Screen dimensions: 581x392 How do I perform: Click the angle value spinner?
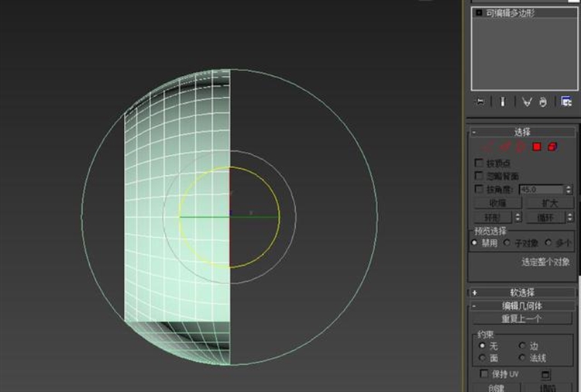(569, 189)
